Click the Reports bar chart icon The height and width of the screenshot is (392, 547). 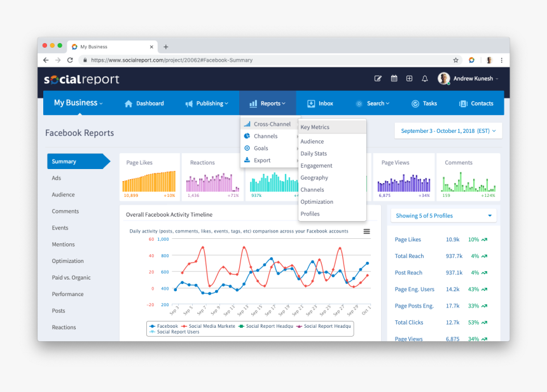(253, 104)
